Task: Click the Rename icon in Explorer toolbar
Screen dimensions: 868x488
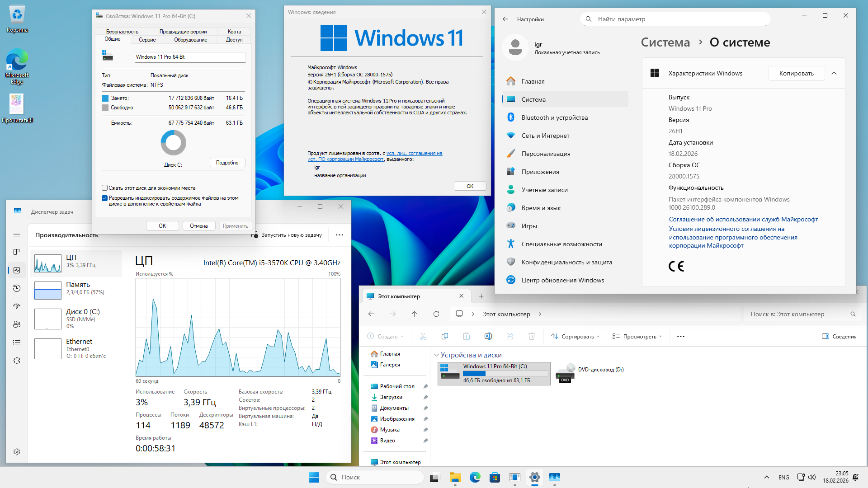Action: (x=488, y=336)
